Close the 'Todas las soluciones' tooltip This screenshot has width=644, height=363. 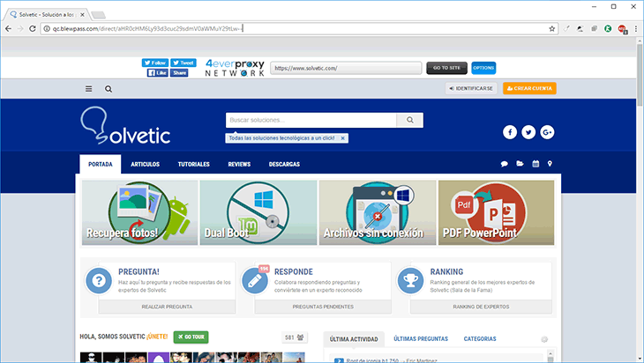[x=342, y=138]
